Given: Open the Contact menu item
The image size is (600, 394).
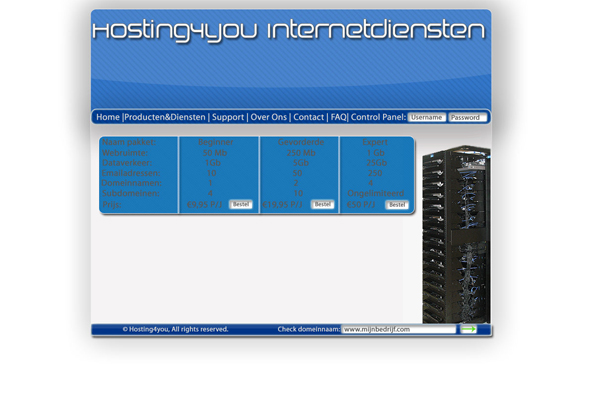Looking at the screenshot, I should [308, 117].
